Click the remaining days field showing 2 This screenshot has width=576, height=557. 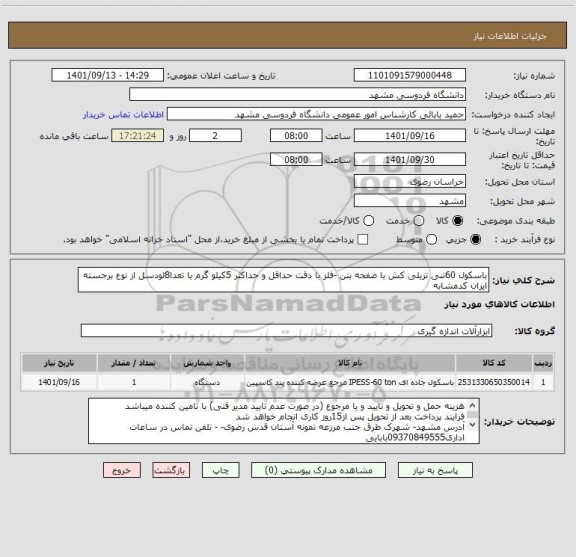215,136
